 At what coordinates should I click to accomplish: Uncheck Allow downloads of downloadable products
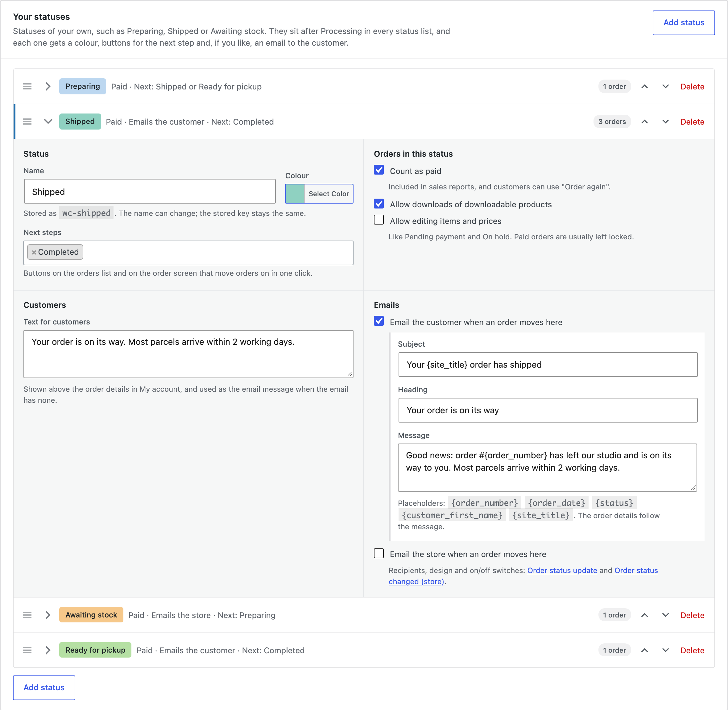click(379, 204)
